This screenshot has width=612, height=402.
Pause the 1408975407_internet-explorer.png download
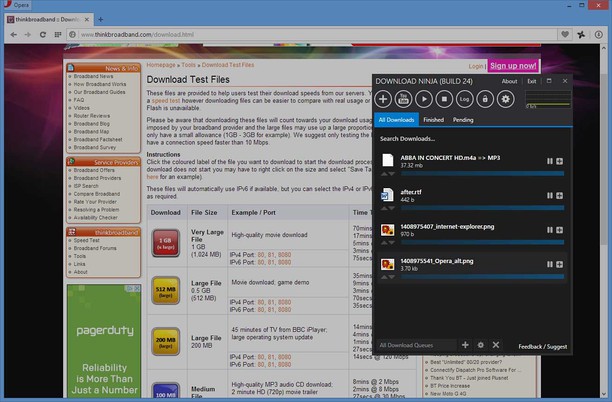pos(550,230)
